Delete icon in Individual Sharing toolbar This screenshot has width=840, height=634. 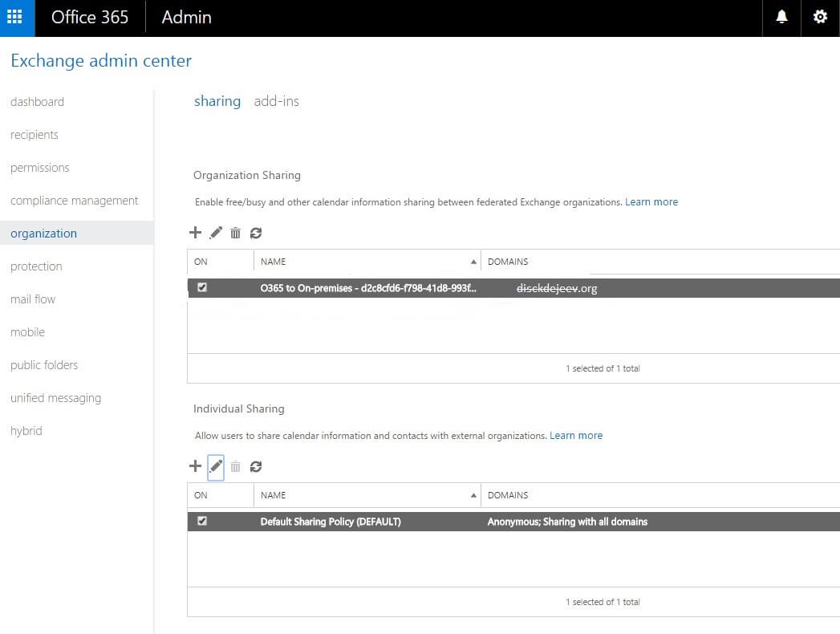click(x=235, y=466)
